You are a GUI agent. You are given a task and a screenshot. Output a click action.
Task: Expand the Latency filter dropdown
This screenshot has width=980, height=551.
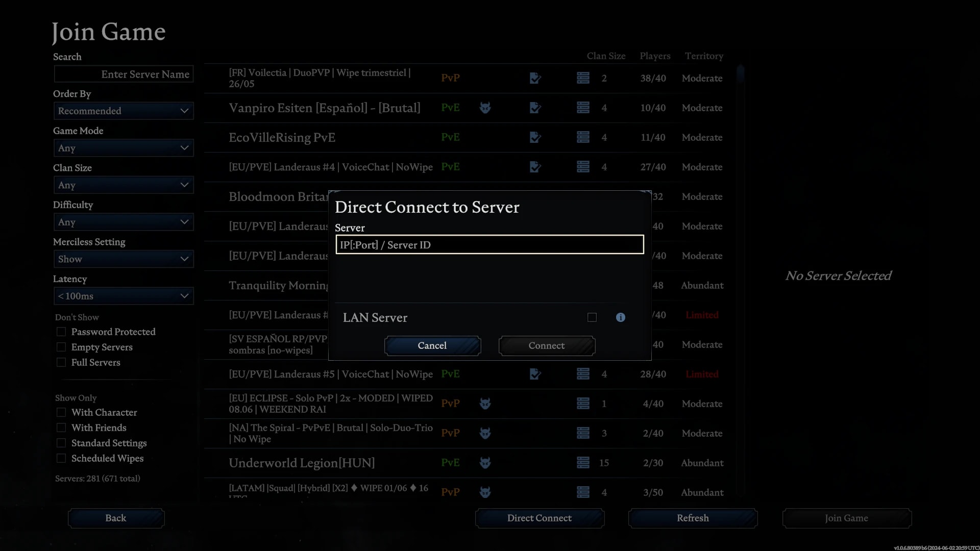point(123,296)
